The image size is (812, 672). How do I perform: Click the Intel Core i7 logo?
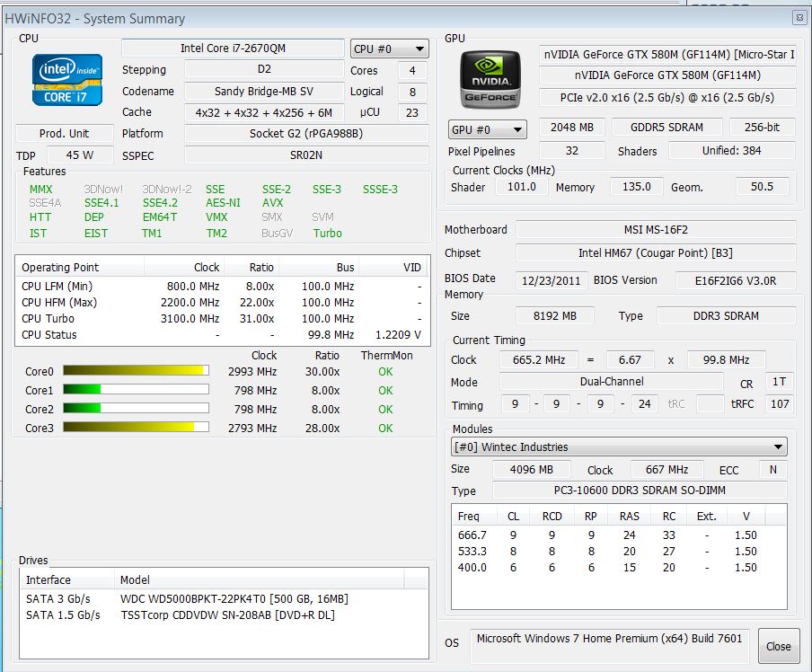coord(67,80)
